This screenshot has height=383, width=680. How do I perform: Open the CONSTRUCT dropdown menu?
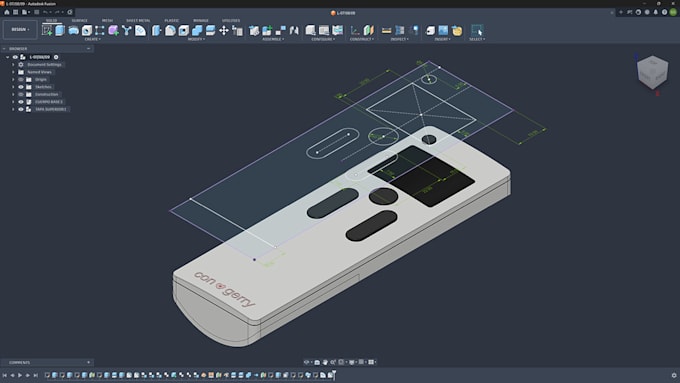coord(362,39)
